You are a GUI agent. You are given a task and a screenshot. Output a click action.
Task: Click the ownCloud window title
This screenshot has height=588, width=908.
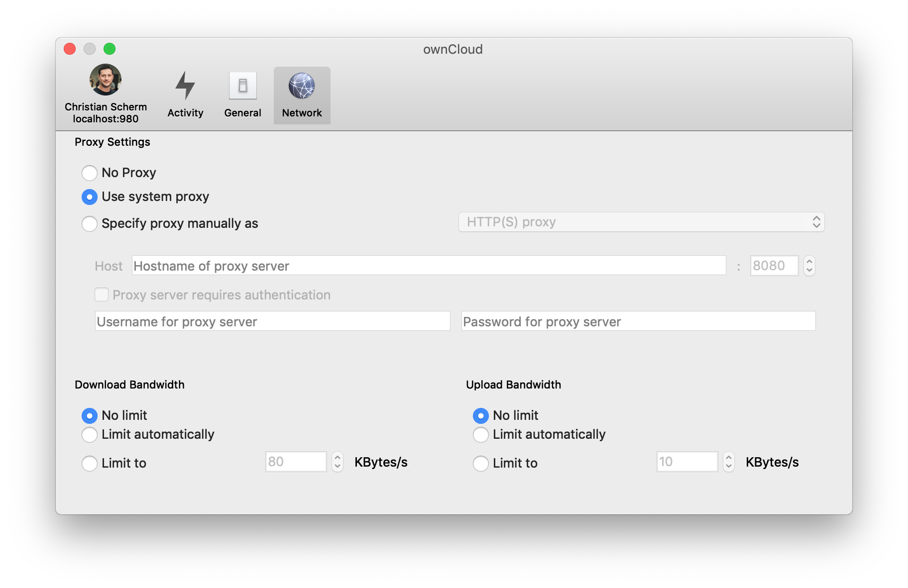[453, 49]
